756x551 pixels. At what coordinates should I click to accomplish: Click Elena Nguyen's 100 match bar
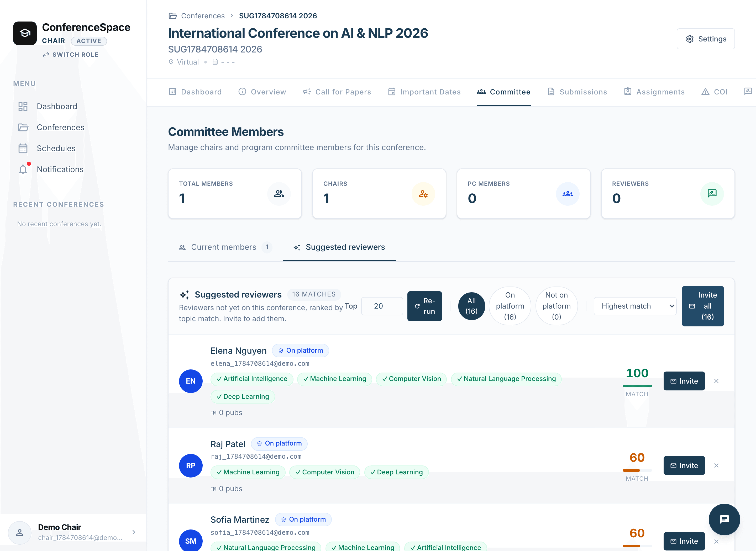[x=637, y=386]
